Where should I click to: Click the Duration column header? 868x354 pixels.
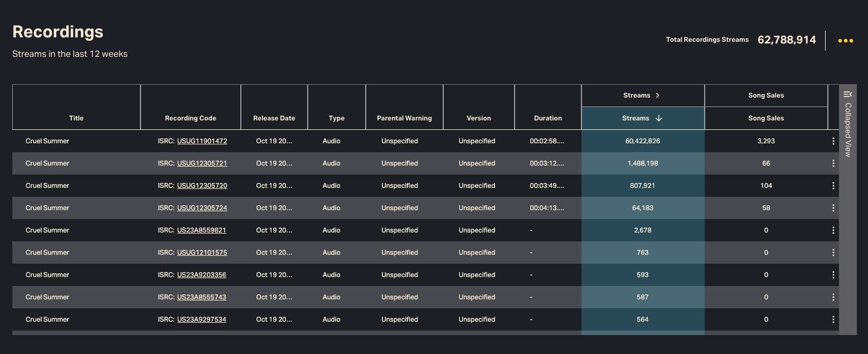point(547,118)
